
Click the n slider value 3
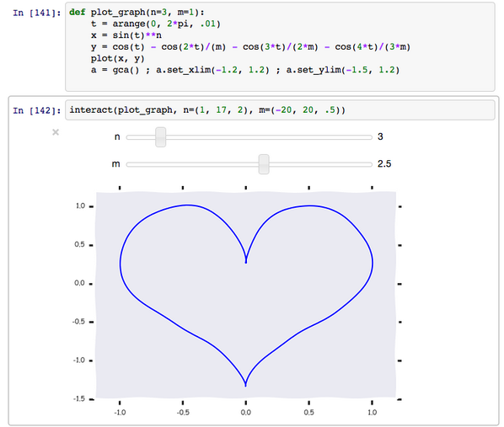pyautogui.click(x=380, y=136)
